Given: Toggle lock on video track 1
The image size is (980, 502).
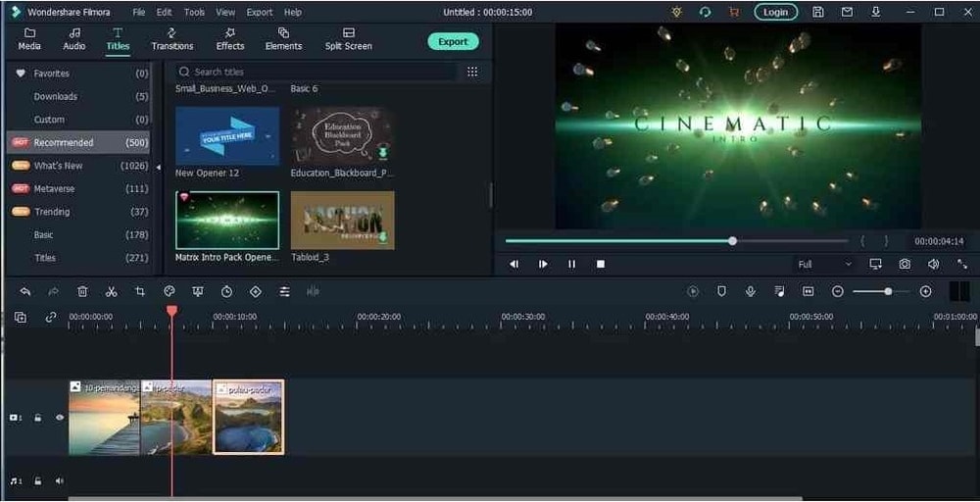Looking at the screenshot, I should (38, 418).
